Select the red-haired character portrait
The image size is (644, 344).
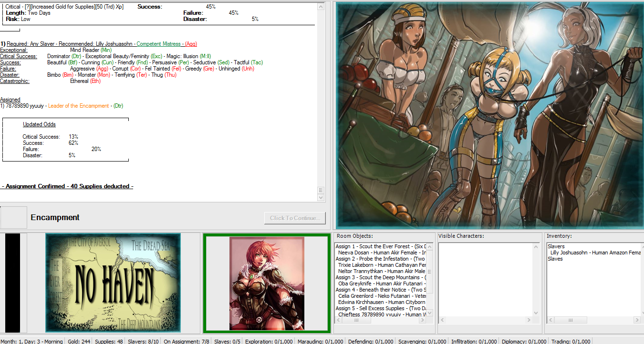point(267,283)
